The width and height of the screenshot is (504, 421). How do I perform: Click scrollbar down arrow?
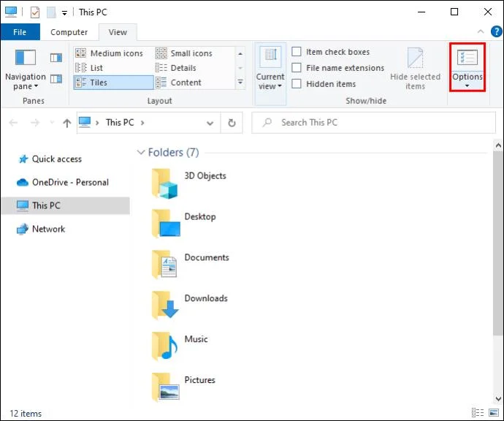[498, 399]
